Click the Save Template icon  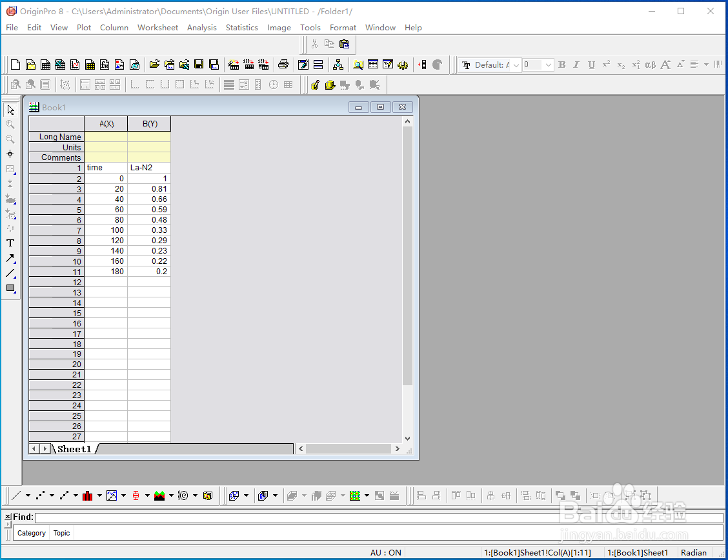coord(214,65)
